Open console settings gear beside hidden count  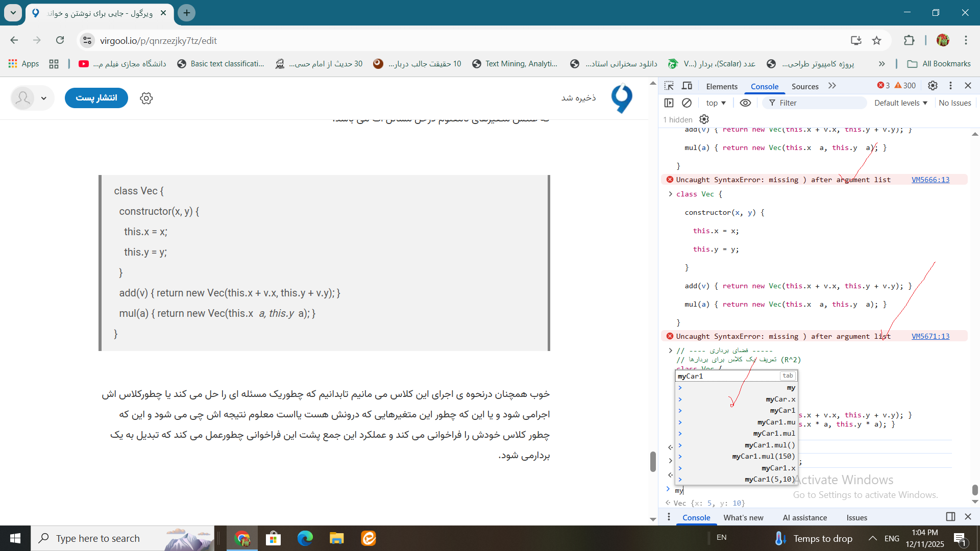tap(704, 119)
